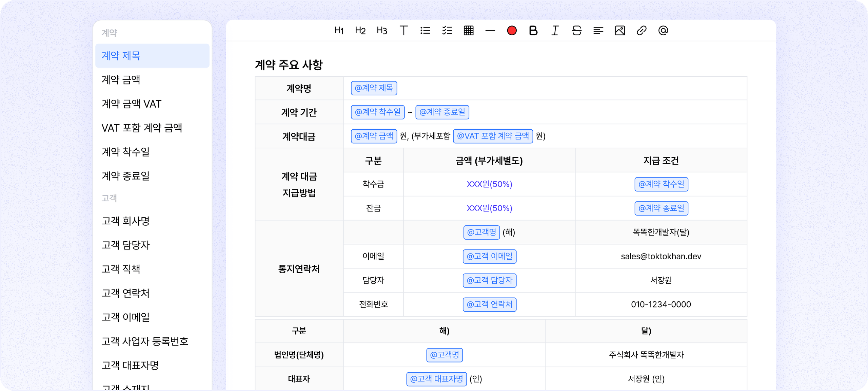This screenshot has width=868, height=391.
Task: Click the plain text T icon
Action: pyautogui.click(x=403, y=31)
